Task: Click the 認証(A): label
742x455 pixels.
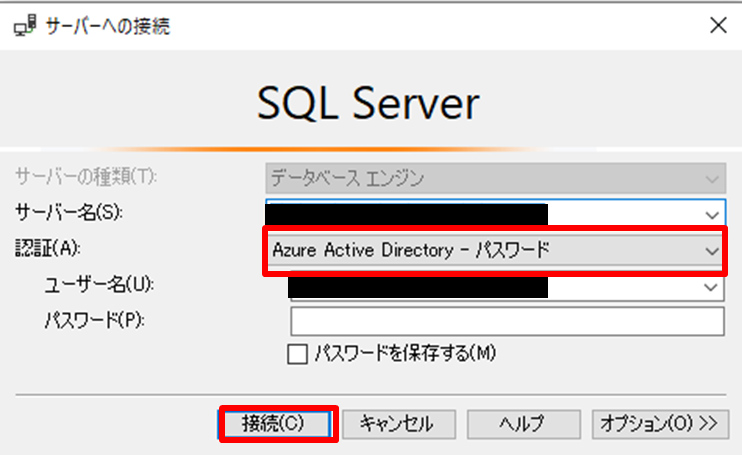Action: click(x=48, y=248)
